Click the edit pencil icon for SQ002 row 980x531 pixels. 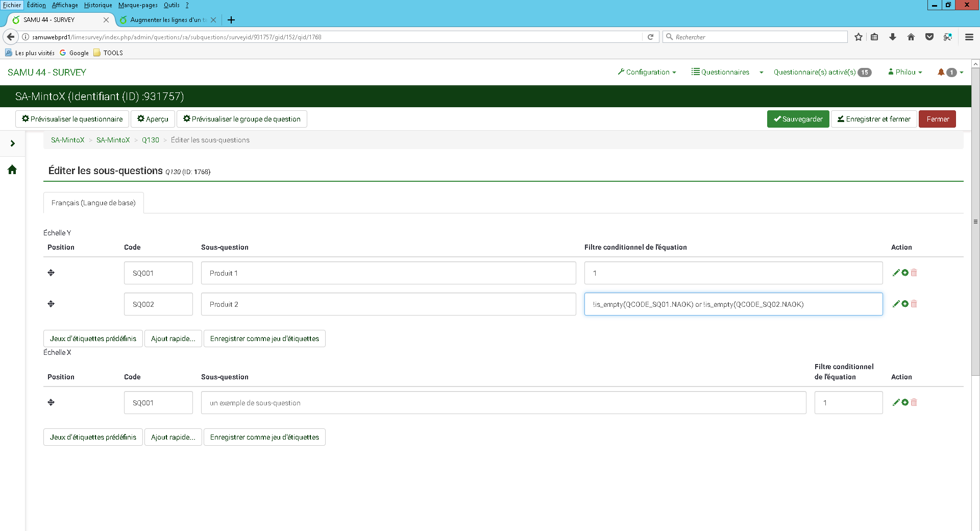(896, 304)
